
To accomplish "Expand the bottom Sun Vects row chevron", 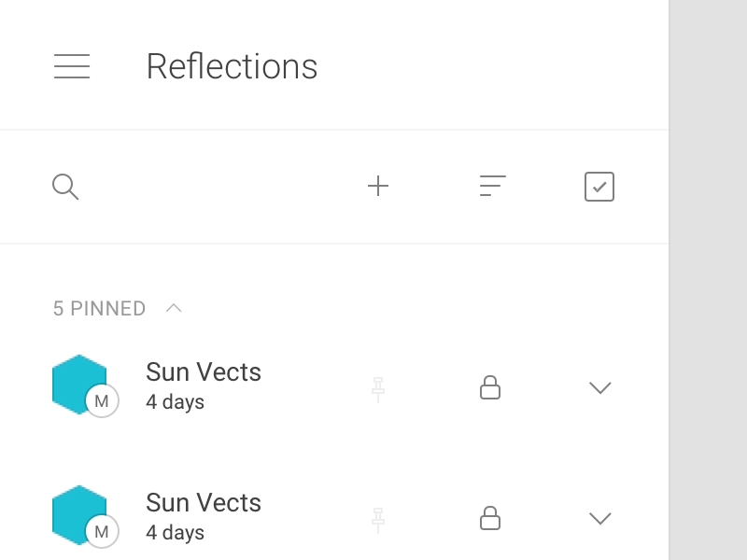I will [x=600, y=519].
